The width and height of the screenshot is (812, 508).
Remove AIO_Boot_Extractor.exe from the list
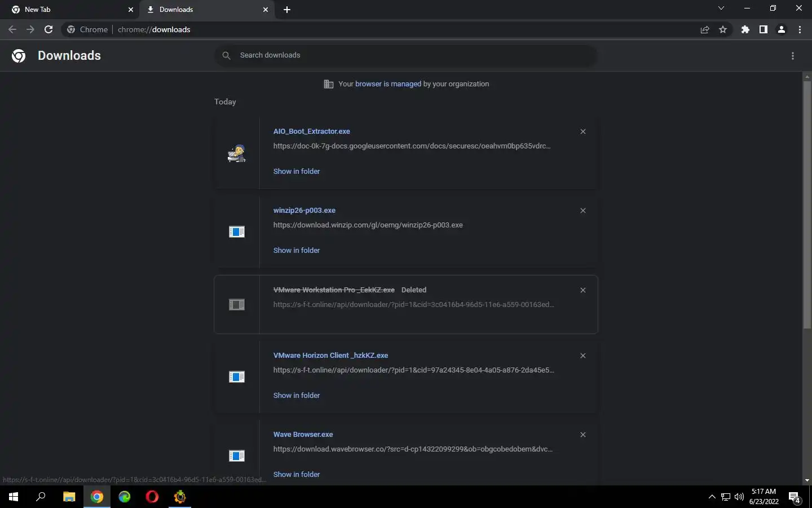point(583,132)
